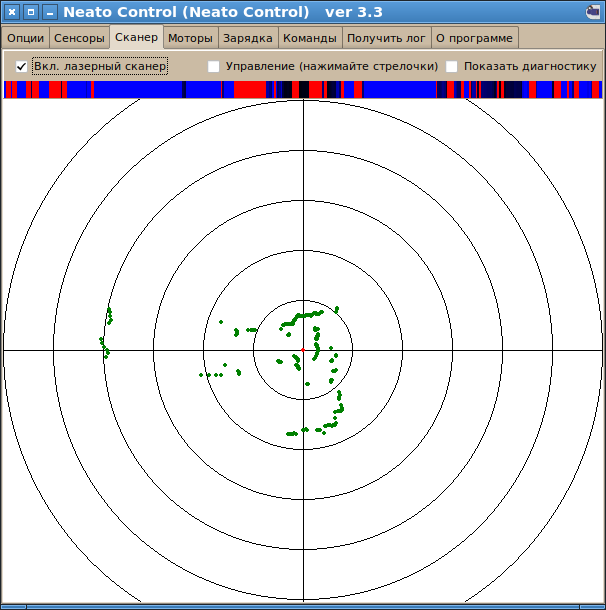Switch to the Сенсоры tab

click(x=79, y=38)
